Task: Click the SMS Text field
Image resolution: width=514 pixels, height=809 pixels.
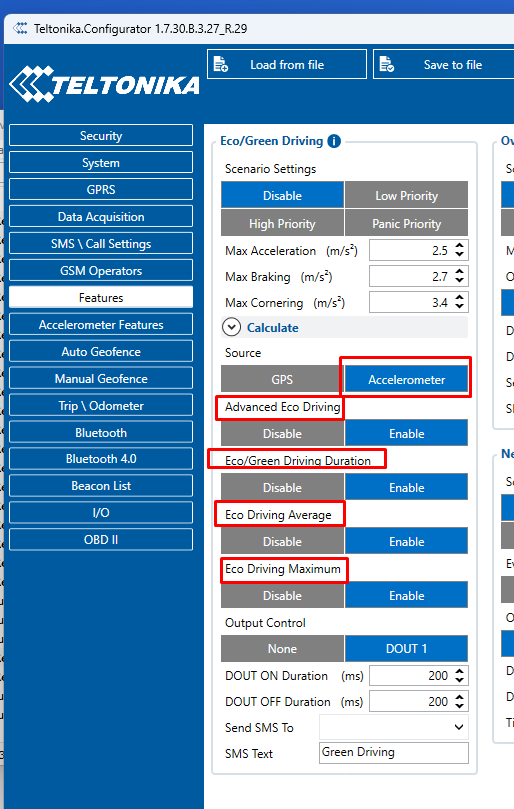Action: pyautogui.click(x=394, y=753)
